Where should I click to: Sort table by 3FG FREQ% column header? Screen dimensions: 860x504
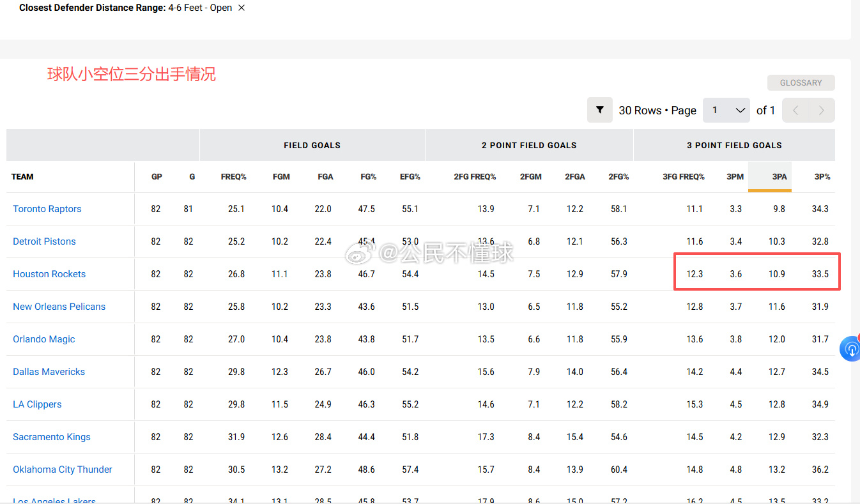point(684,177)
